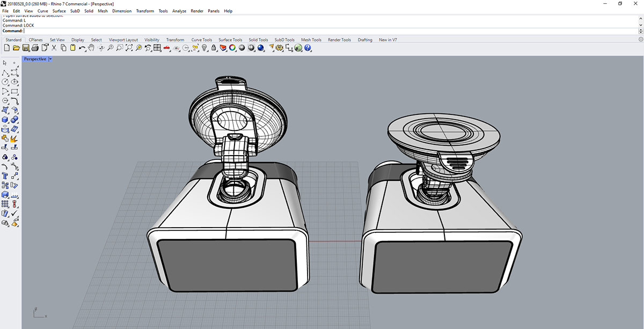This screenshot has height=329, width=644.
Task: Click the Lock objects padlock icon
Action: tap(214, 48)
